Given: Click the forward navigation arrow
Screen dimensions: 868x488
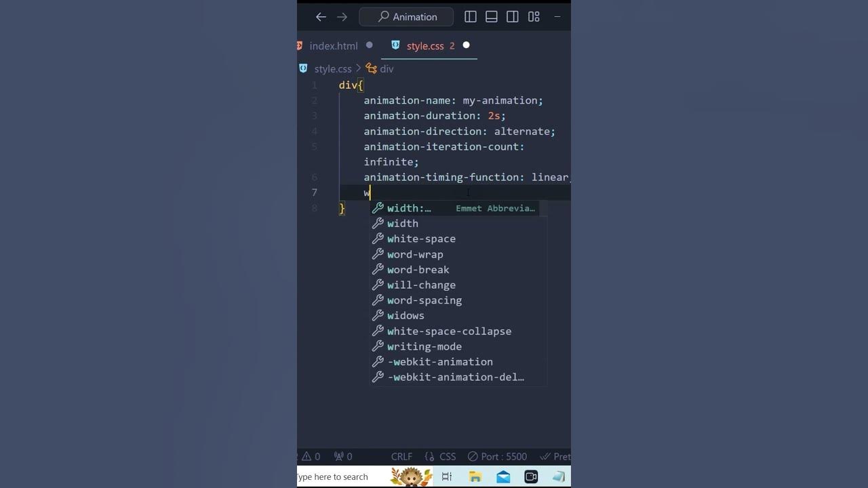Looking at the screenshot, I should click(342, 16).
